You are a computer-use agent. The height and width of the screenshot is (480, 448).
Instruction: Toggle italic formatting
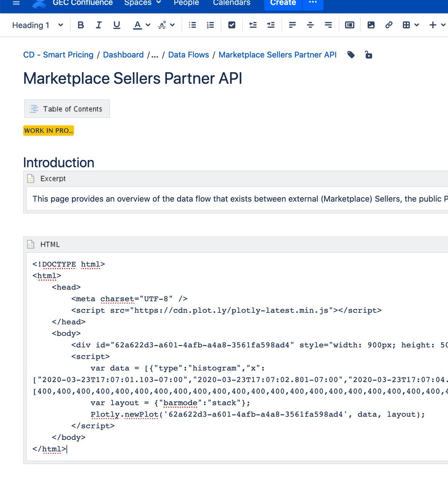(x=98, y=25)
